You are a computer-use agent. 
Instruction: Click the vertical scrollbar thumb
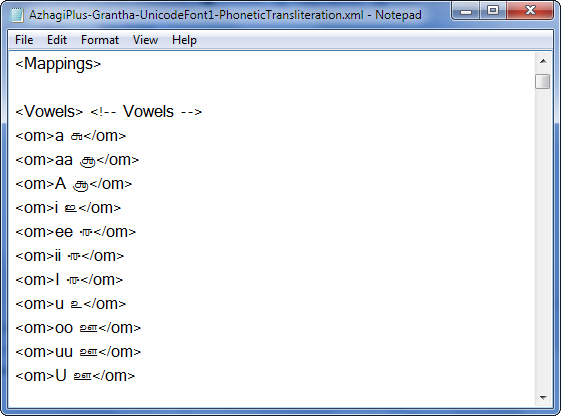(x=543, y=81)
